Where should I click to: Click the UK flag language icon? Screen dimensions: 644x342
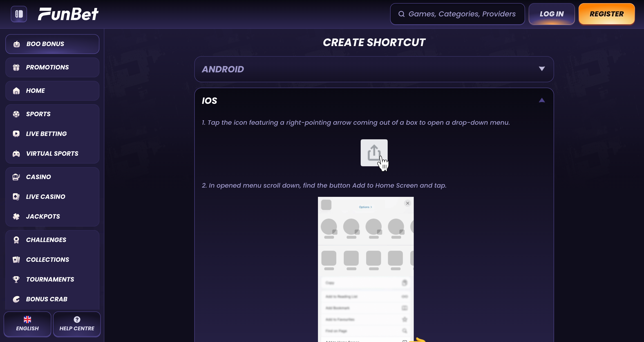click(x=27, y=320)
